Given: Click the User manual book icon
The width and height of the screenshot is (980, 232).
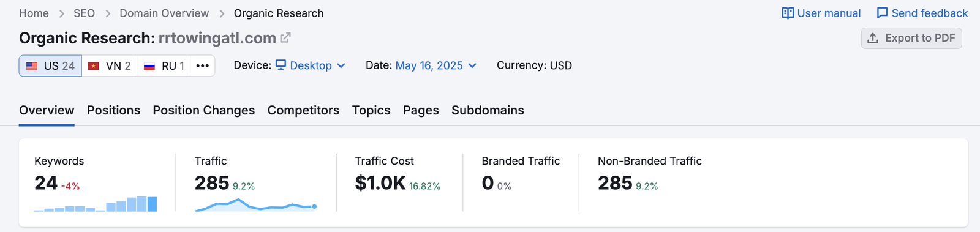Looking at the screenshot, I should coord(788,13).
